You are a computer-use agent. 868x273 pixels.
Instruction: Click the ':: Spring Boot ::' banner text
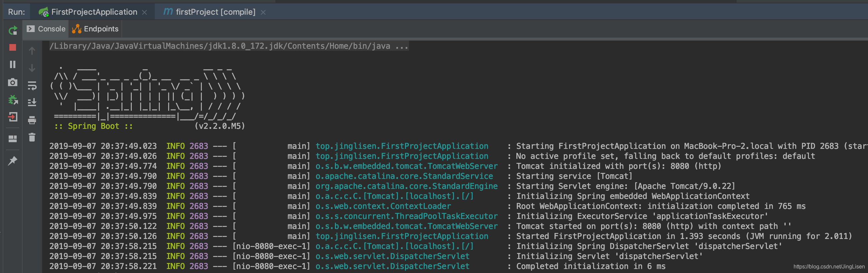pos(93,126)
